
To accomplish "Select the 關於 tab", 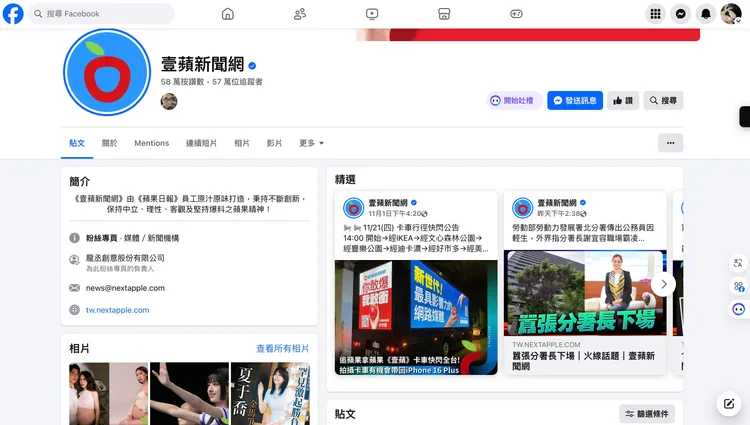I will pyautogui.click(x=110, y=143).
